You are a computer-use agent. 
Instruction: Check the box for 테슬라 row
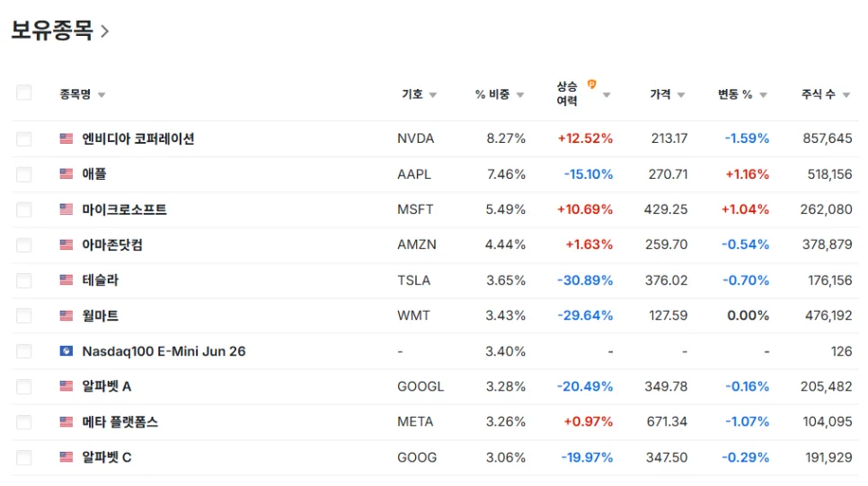[23, 280]
